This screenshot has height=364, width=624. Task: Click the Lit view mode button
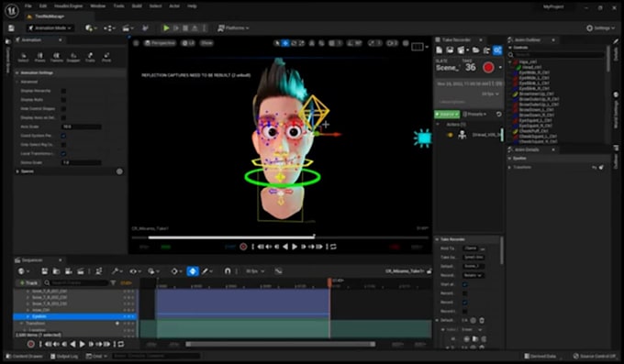[188, 43]
